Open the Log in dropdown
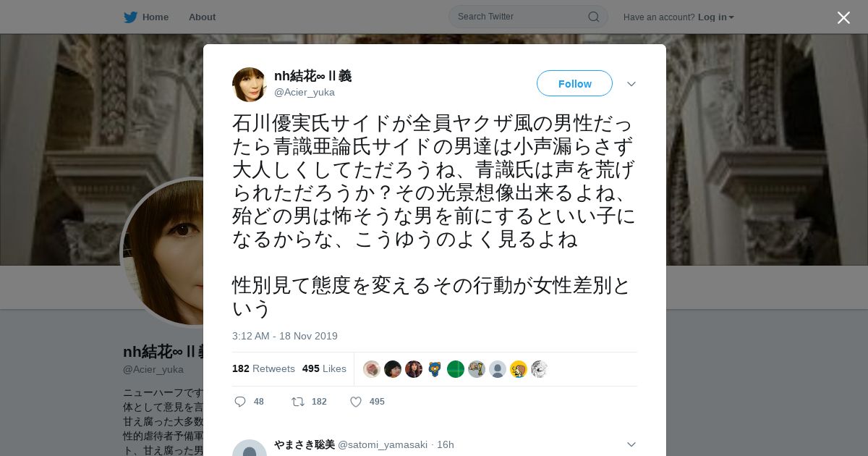The image size is (868, 456). coord(715,17)
